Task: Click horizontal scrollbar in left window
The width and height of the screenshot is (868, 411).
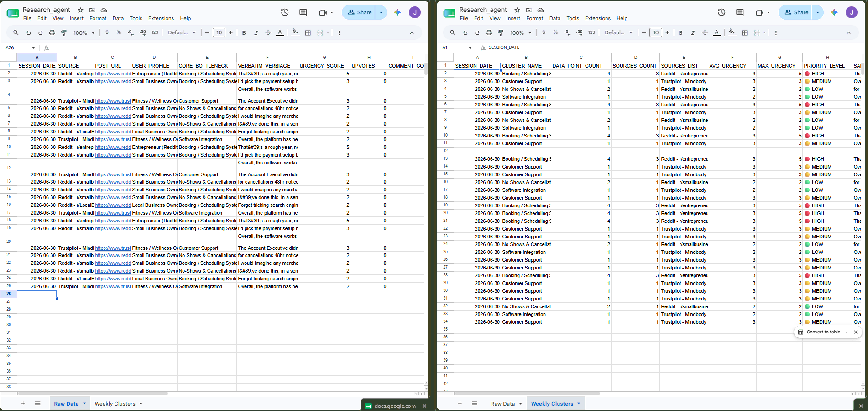Action: tap(93, 393)
